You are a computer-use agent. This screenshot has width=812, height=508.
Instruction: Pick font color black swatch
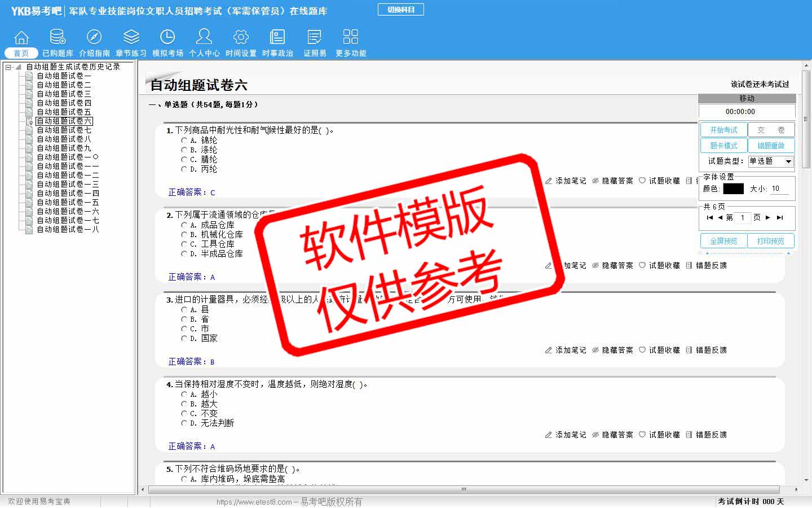pyautogui.click(x=733, y=189)
